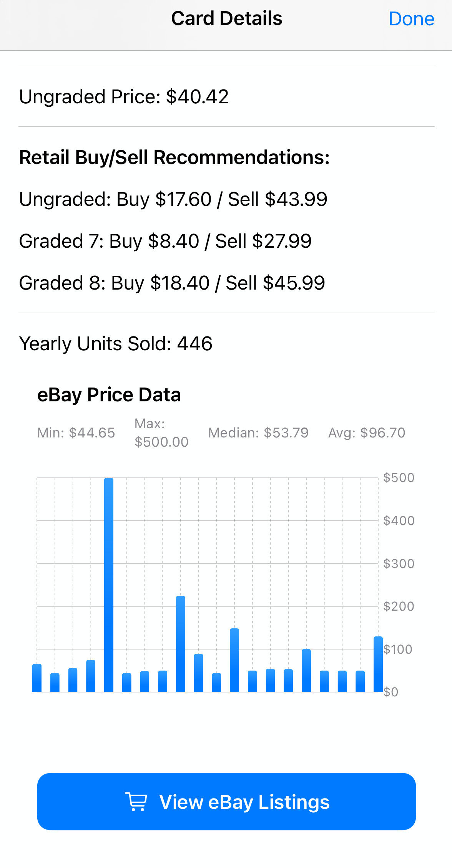Tap the Graded 8 recommendation line

pos(172,283)
